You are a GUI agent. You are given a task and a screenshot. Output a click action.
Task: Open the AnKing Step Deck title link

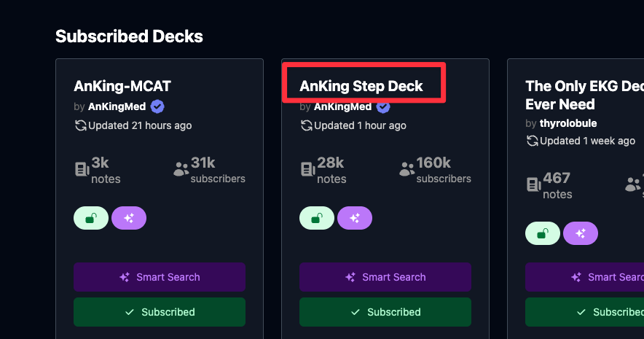pos(361,86)
